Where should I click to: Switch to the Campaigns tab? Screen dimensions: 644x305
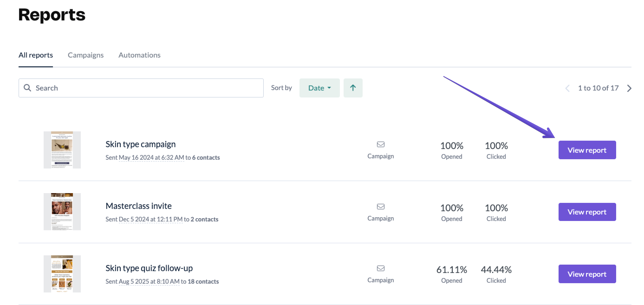[85, 55]
